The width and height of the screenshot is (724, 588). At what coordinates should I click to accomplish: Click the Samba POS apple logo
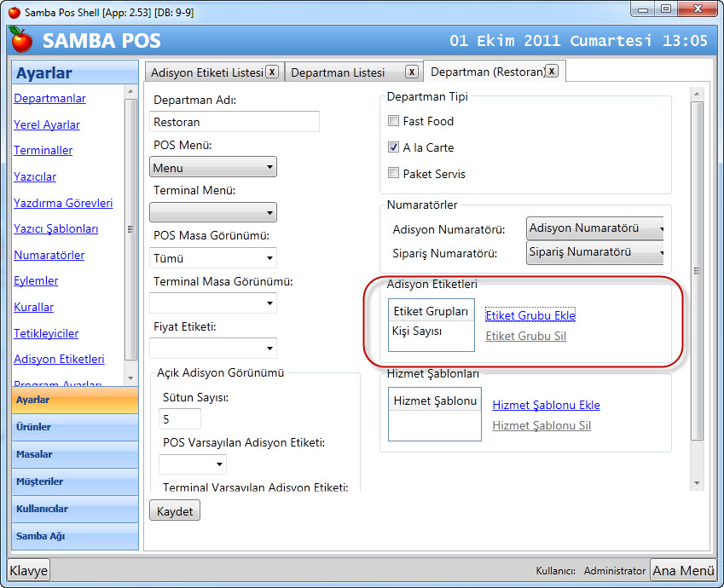pyautogui.click(x=21, y=40)
